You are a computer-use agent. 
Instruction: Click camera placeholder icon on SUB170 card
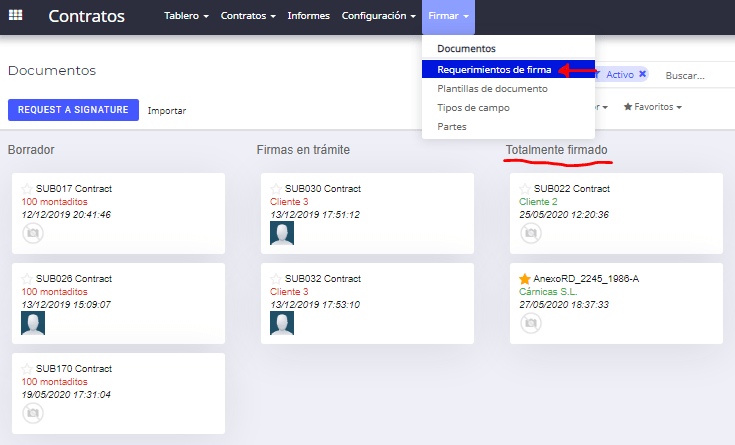point(33,413)
